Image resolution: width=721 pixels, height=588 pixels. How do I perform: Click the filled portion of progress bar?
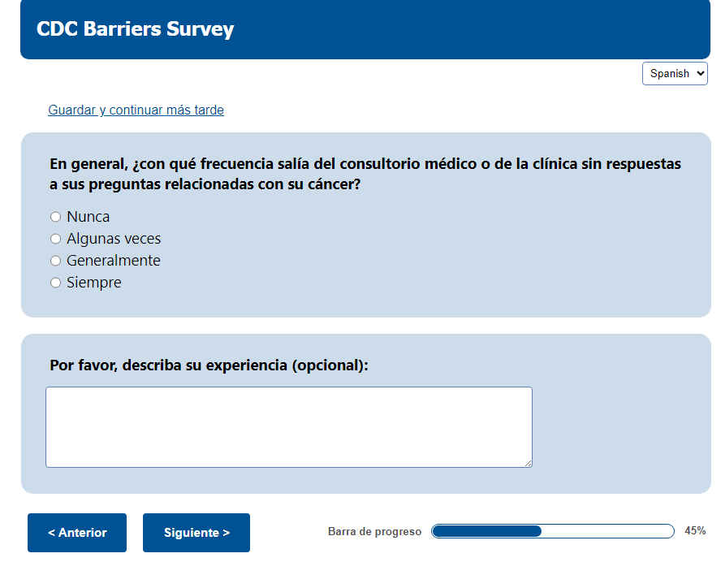click(x=487, y=531)
